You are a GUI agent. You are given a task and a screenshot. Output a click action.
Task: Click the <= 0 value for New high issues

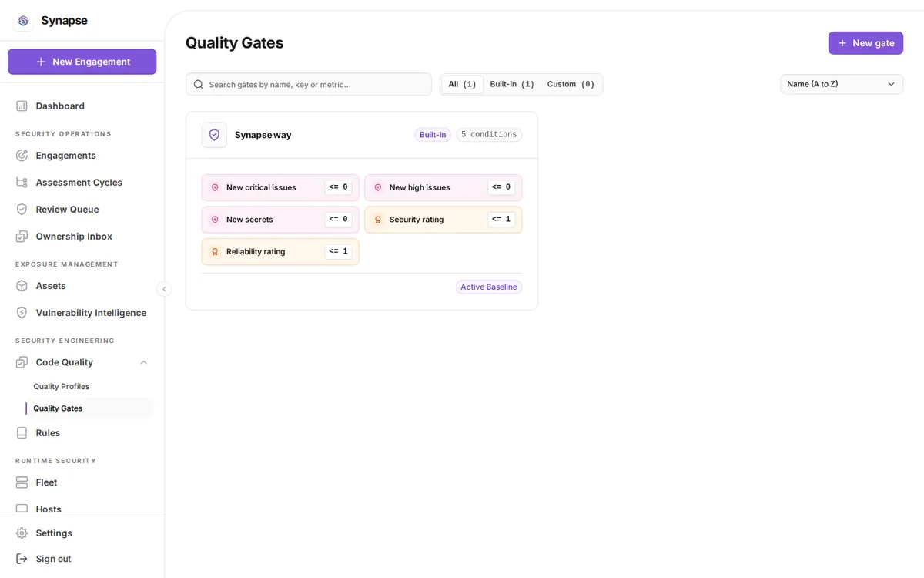pyautogui.click(x=502, y=187)
